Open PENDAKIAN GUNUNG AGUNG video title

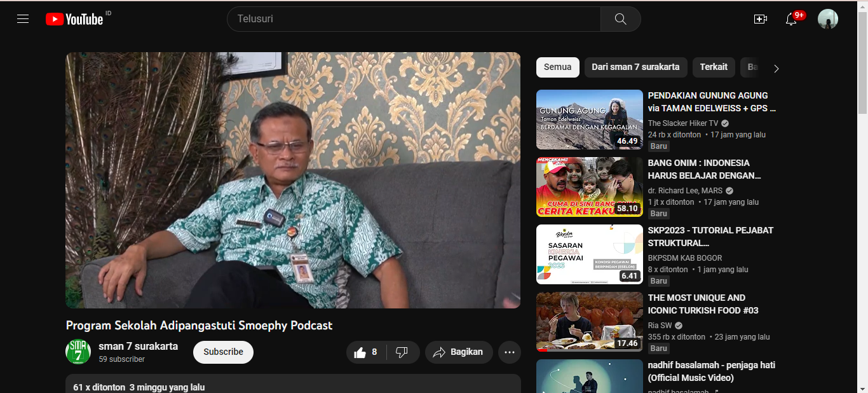tap(712, 102)
